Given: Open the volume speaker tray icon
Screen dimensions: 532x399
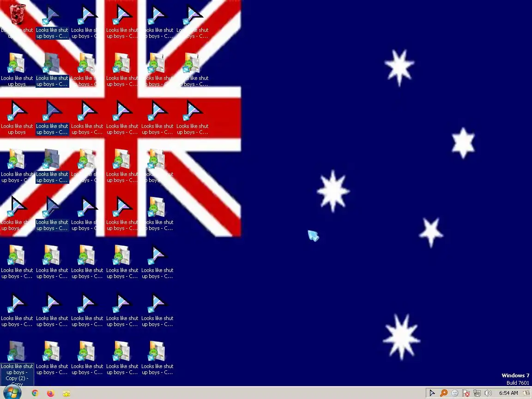Looking at the screenshot, I should click(x=488, y=393).
